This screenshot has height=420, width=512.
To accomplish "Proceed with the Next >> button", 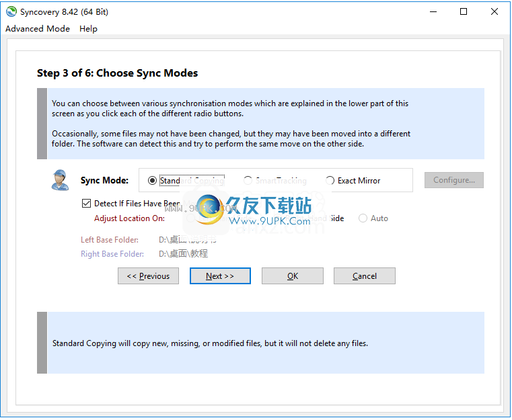I will click(x=220, y=276).
